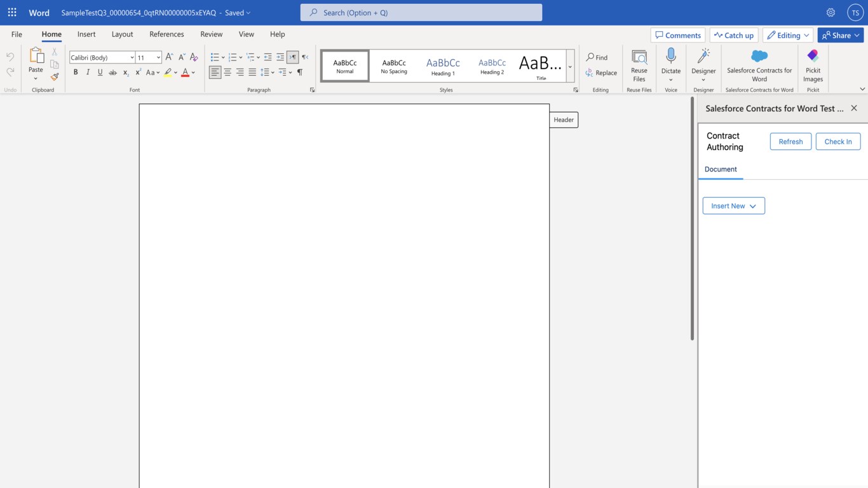Open Pickit Images add-in

pos(813,65)
